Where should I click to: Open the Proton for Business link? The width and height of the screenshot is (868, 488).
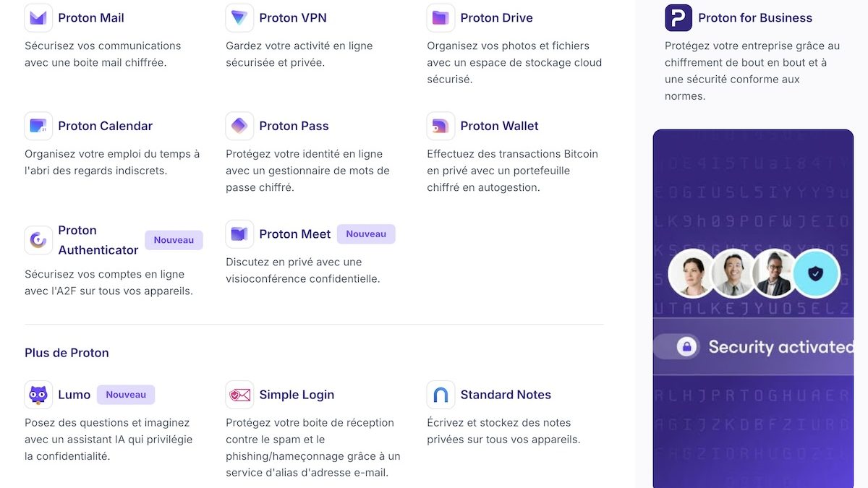755,18
